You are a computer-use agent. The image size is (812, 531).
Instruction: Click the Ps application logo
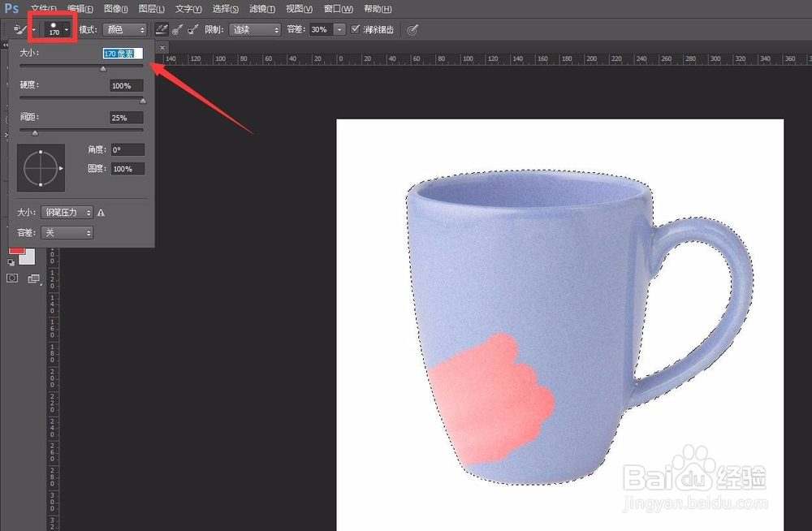point(11,8)
